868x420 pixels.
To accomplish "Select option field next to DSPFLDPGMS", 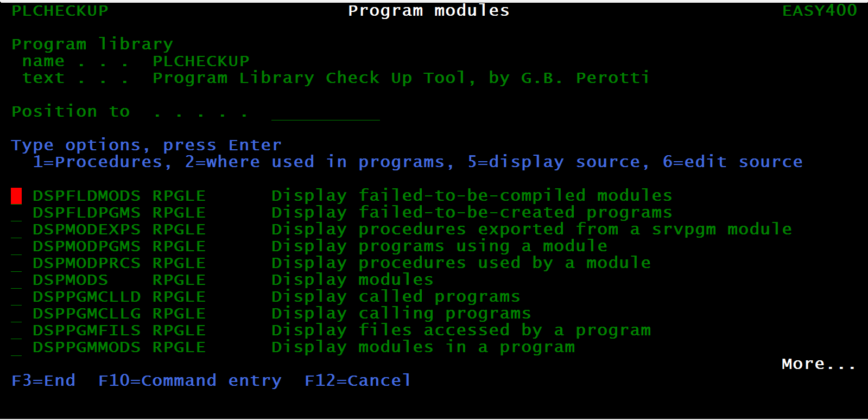I will coord(16,213).
